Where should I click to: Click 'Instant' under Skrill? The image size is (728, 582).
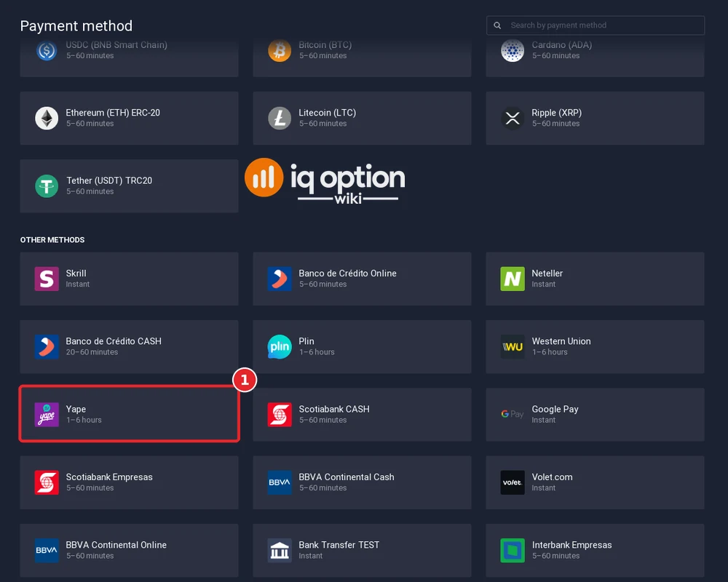pyautogui.click(x=78, y=284)
